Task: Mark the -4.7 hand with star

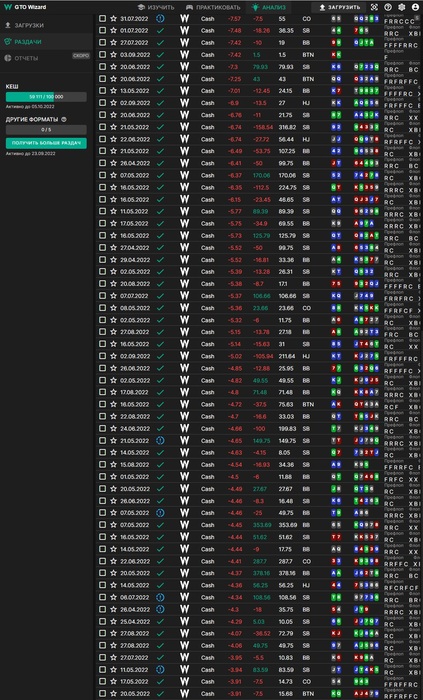Action: 113,417
